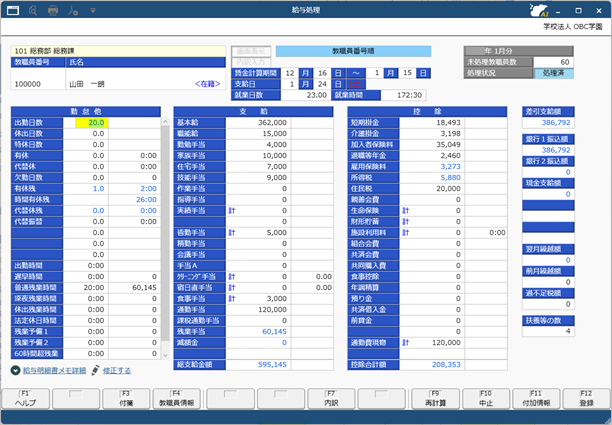The image size is (612, 425).
Task: Open the quick access dropdown arrow in title bar
Action: [93, 11]
